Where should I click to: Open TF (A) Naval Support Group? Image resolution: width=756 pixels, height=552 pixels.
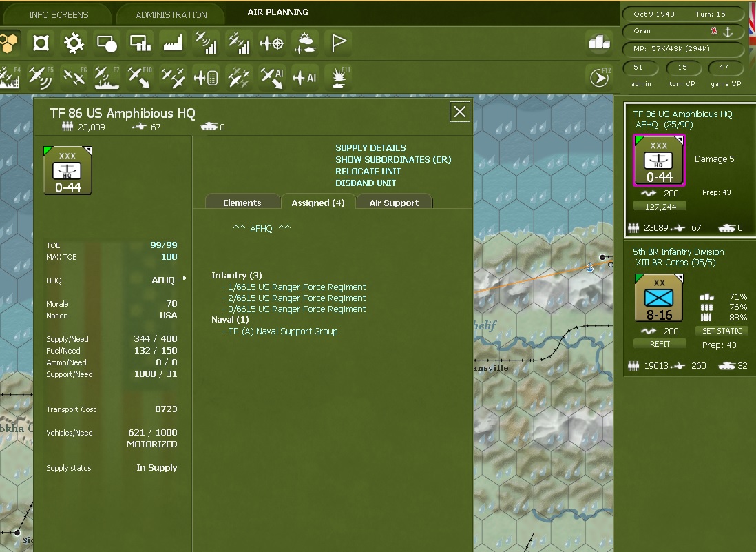tap(282, 331)
